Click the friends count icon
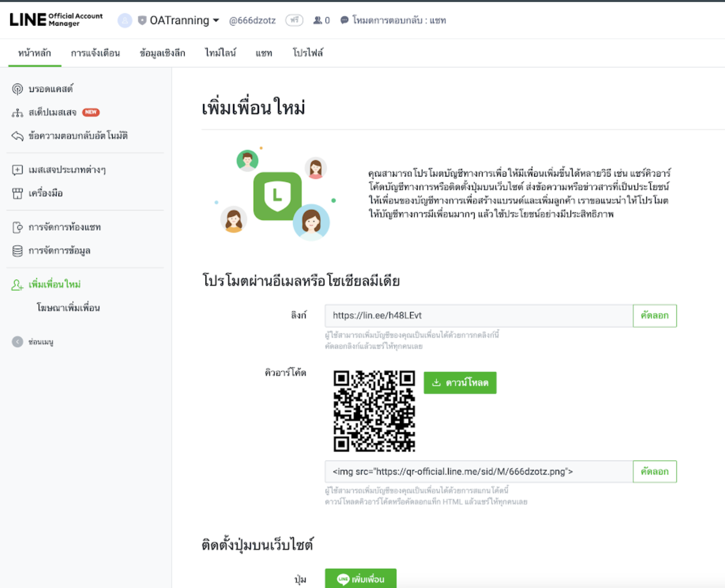This screenshot has height=588, width=725. tap(318, 20)
